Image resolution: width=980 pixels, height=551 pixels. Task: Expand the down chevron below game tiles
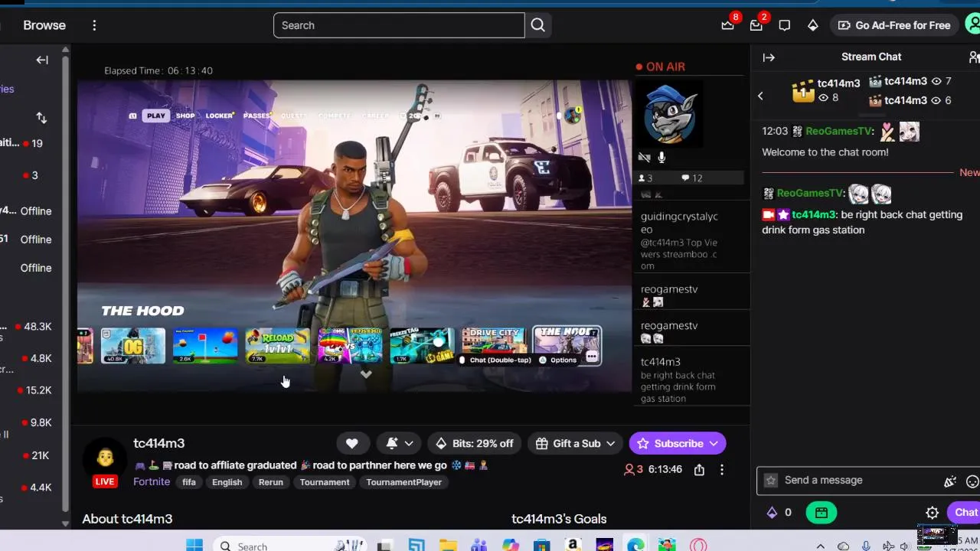[366, 374]
